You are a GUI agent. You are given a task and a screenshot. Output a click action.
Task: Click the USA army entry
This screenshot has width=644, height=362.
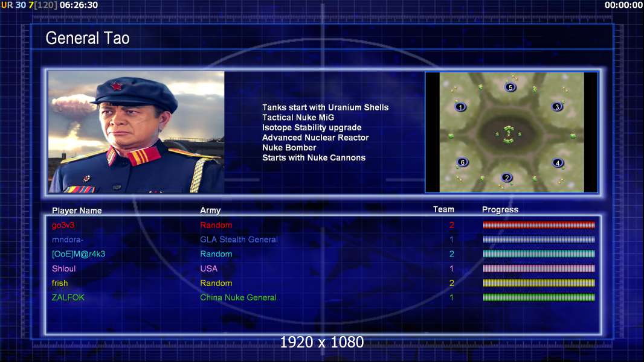pos(208,268)
